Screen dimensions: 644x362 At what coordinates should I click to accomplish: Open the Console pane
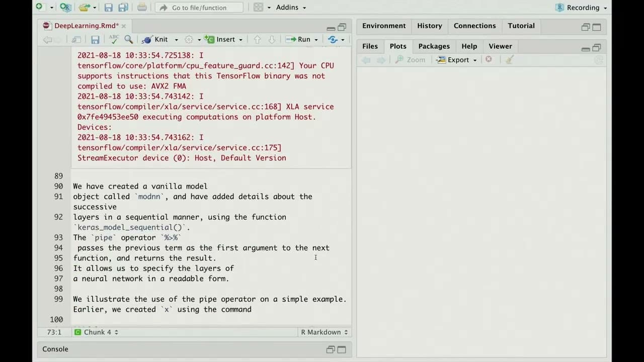[55, 349]
